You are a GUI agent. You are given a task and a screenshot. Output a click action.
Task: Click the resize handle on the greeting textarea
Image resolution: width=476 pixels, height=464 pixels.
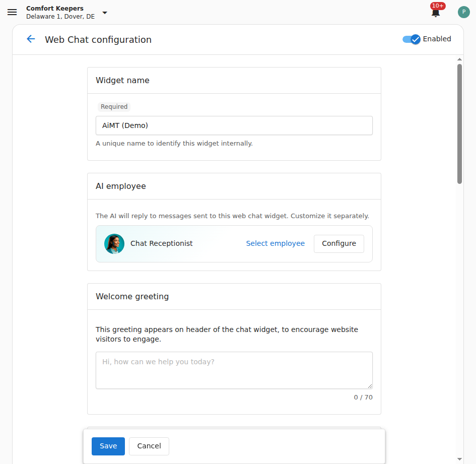(370, 386)
